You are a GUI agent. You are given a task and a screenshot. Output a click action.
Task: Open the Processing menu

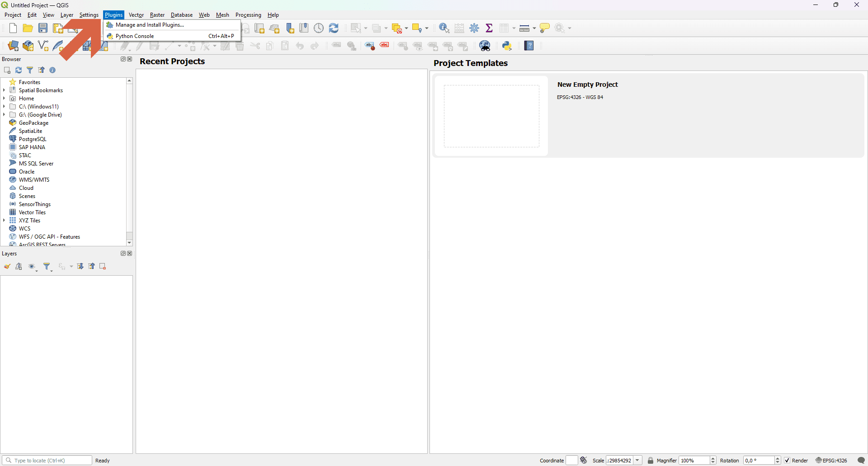[248, 15]
